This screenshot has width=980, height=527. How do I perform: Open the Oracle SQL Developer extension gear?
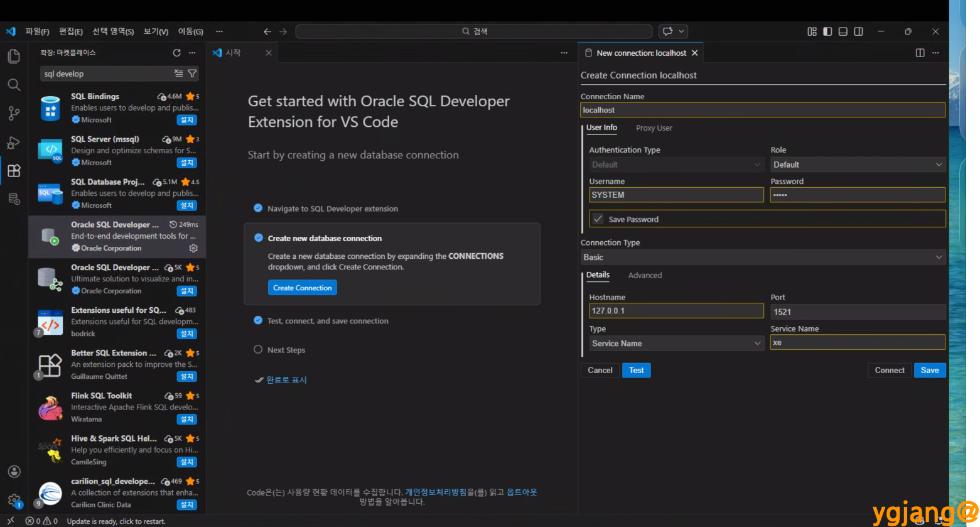point(193,248)
